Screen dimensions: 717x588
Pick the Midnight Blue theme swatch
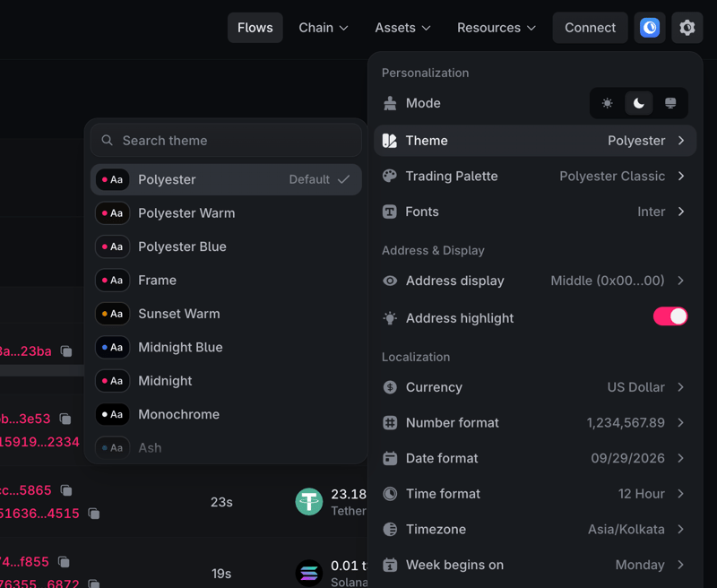tap(113, 348)
